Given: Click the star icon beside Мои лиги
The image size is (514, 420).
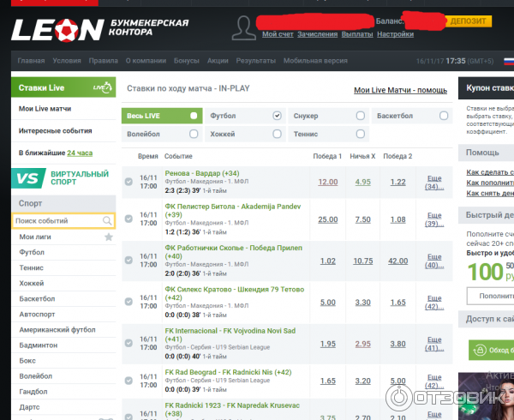Looking at the screenshot, I should coord(109,237).
